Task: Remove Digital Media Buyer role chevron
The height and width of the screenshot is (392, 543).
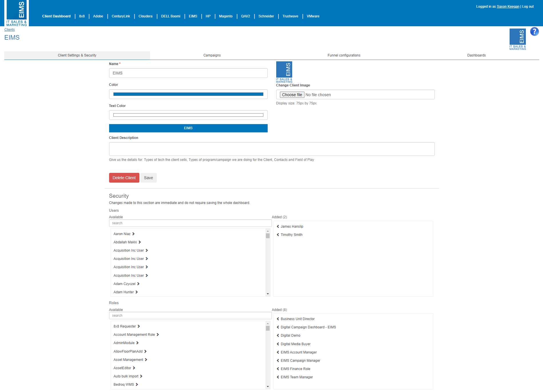Action: [278, 344]
